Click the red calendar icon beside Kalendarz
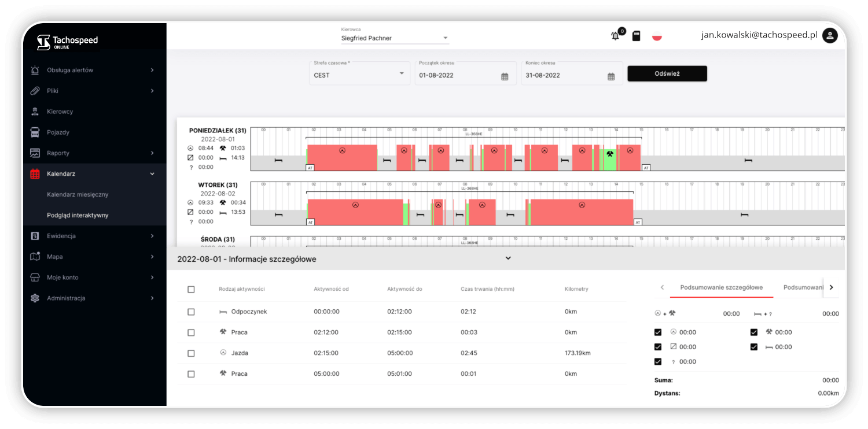Screen dimensions: 868x429 click(35, 173)
